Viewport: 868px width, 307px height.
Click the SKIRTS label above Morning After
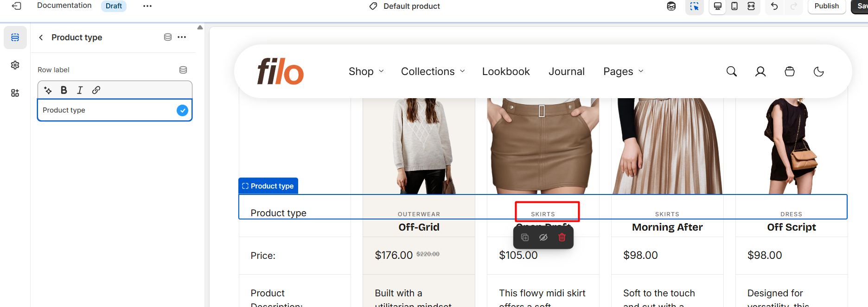(x=667, y=214)
